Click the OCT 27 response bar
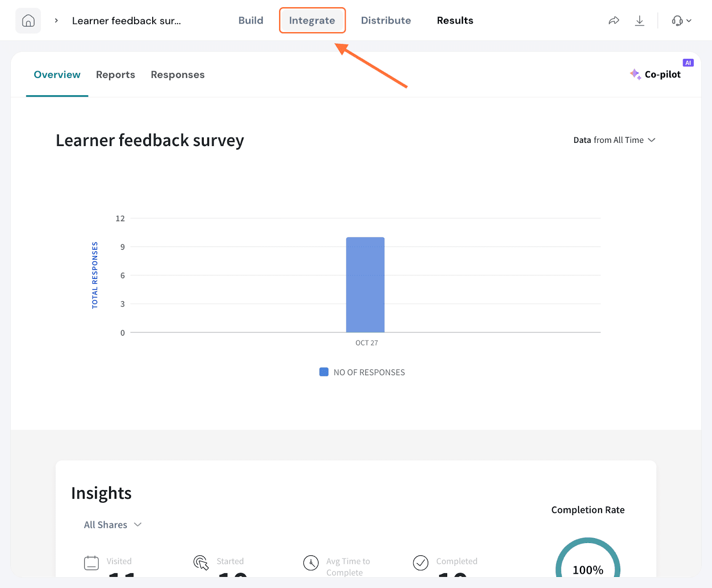Screen dimensions: 712x588 (365, 285)
